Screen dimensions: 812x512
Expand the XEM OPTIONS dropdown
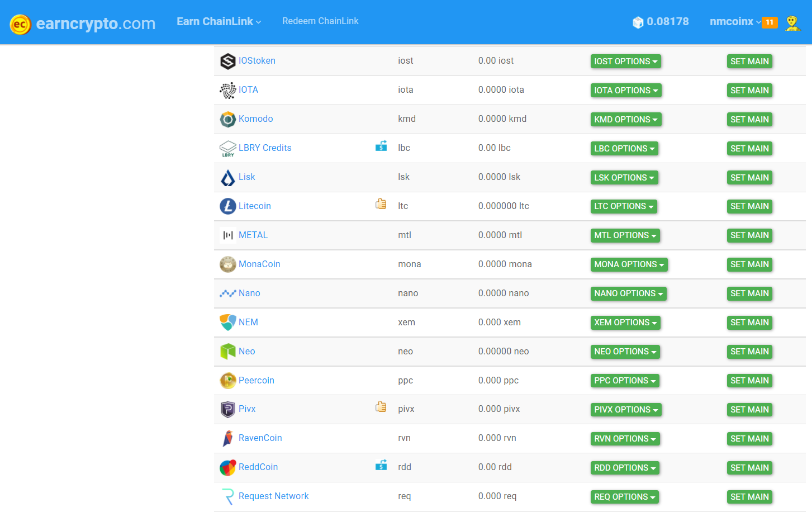pos(625,323)
